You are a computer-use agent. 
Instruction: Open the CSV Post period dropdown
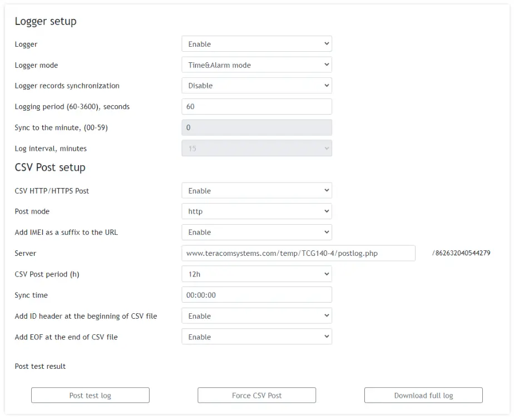[x=256, y=274]
